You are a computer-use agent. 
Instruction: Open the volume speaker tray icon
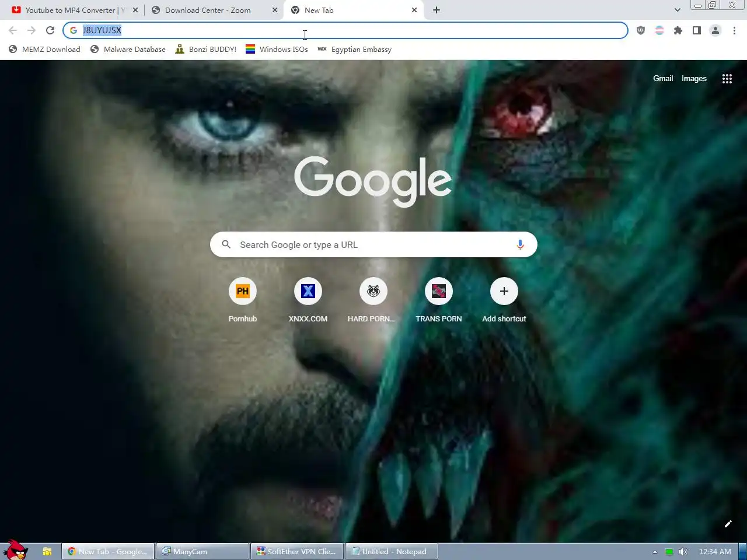pyautogui.click(x=683, y=551)
